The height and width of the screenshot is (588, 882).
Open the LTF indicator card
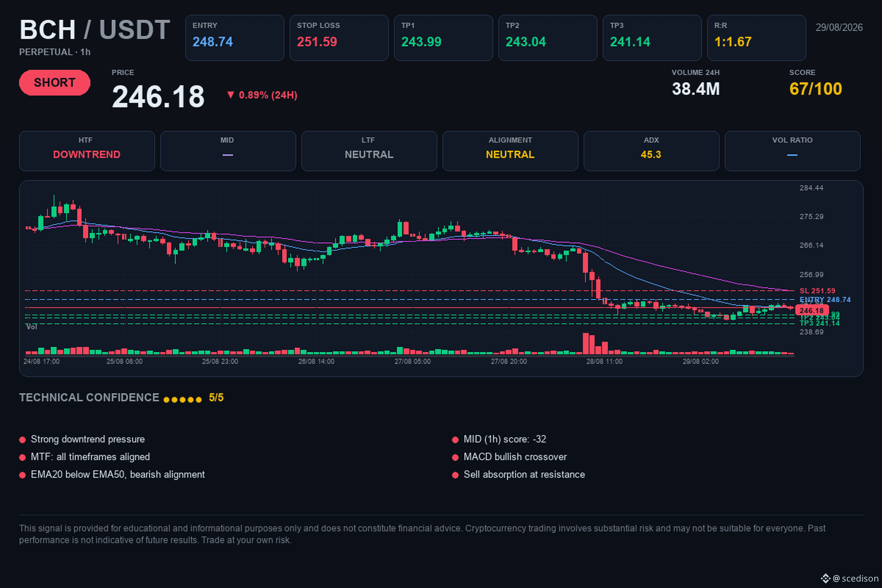[369, 151]
